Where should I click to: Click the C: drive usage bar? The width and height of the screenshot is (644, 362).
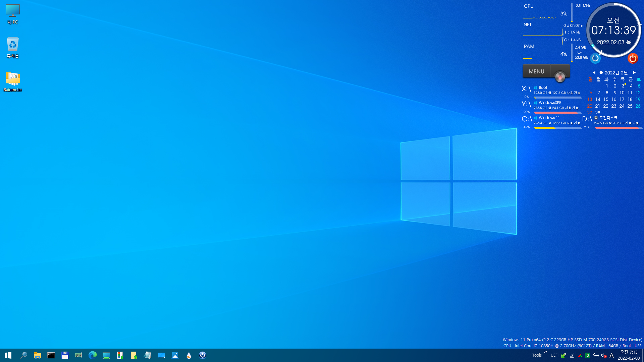pyautogui.click(x=557, y=128)
